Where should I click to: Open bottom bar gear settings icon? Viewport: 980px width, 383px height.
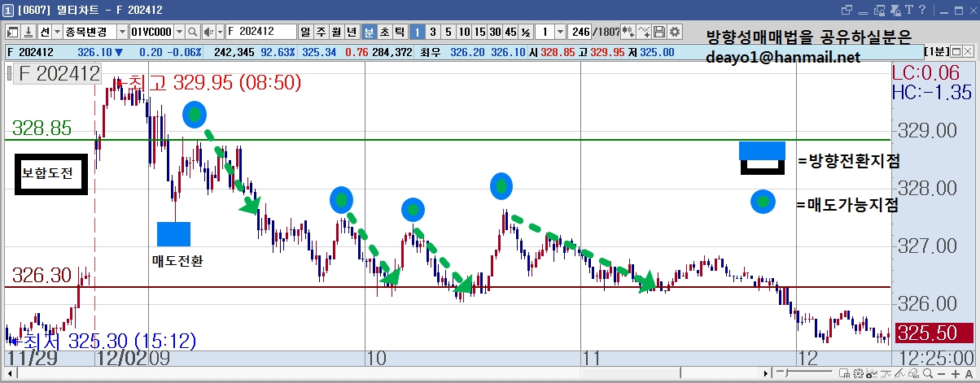coord(858,373)
